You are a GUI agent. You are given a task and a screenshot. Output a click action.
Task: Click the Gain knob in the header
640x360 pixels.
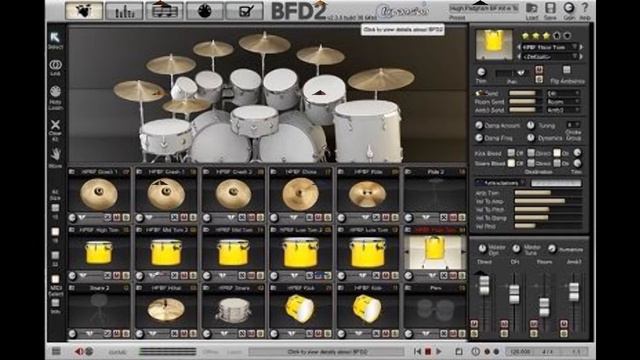click(569, 8)
